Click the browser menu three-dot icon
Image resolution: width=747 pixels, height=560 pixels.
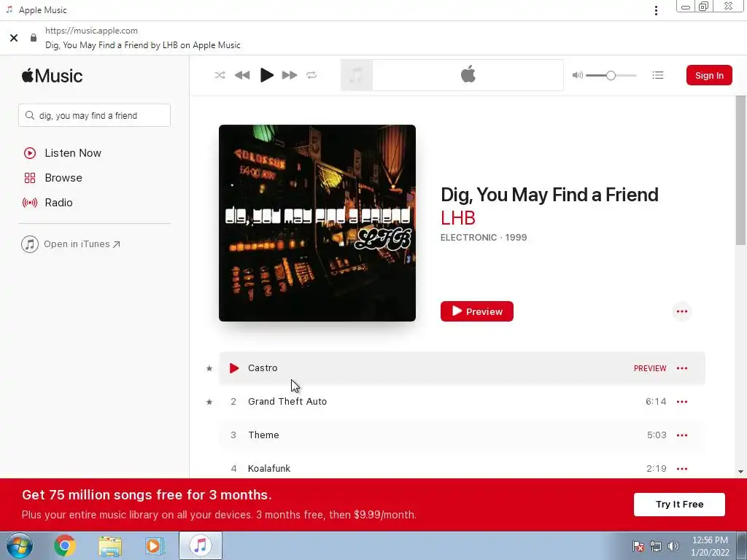pos(656,10)
